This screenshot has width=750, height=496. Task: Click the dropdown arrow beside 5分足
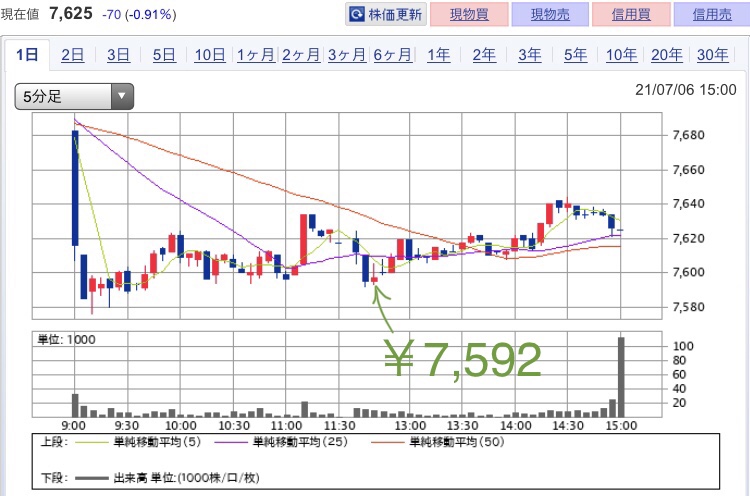coord(122,97)
